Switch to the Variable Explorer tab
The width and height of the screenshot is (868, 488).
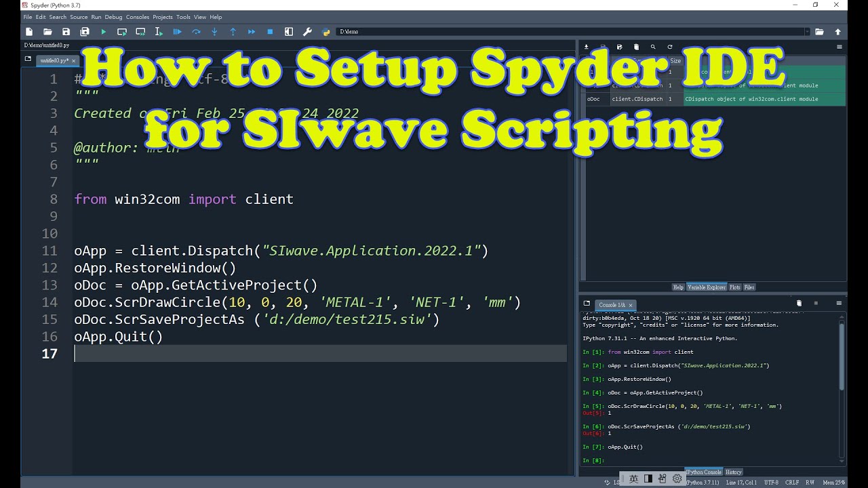click(707, 287)
